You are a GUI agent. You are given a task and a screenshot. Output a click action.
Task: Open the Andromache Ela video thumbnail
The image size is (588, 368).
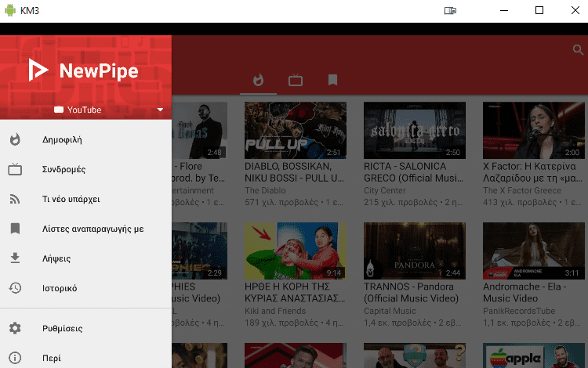coord(534,251)
